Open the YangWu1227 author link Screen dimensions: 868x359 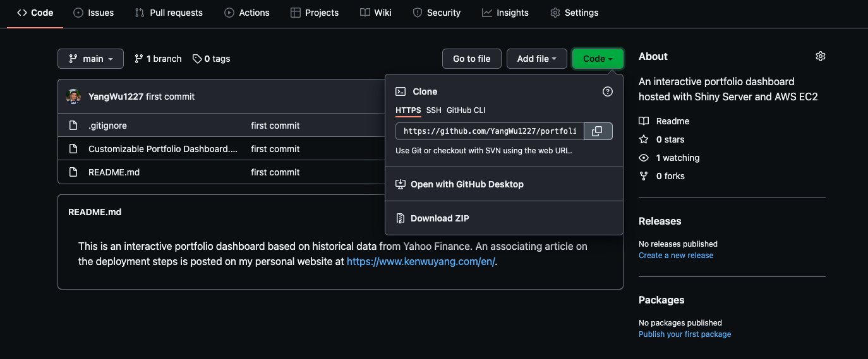click(116, 97)
